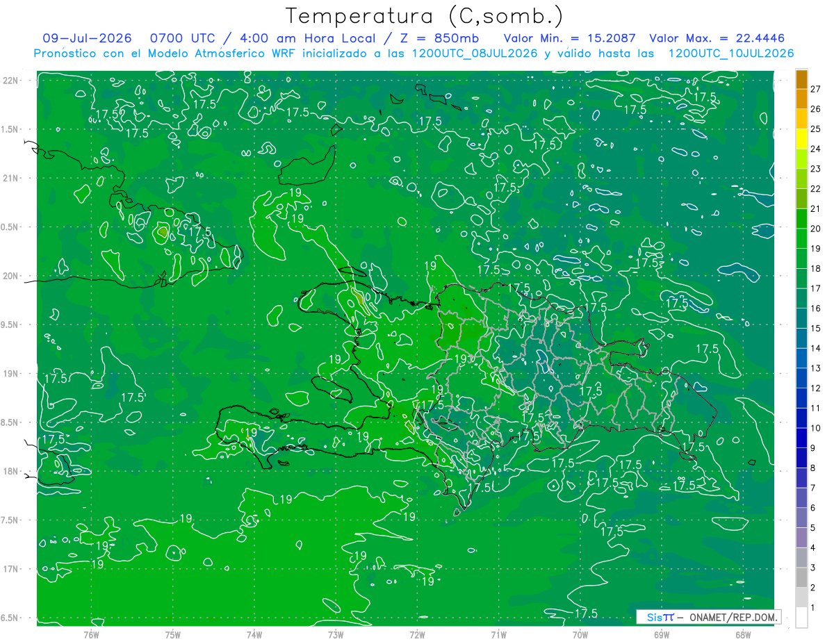Click the "19N" latitude axis label
Image resolution: width=834 pixels, height=644 pixels.
11,374
